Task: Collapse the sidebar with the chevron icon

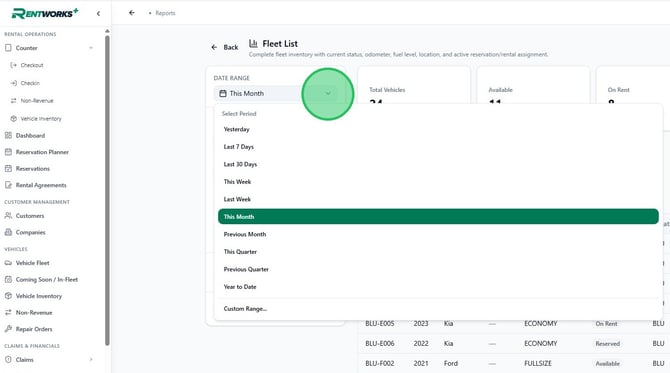Action: click(98, 14)
